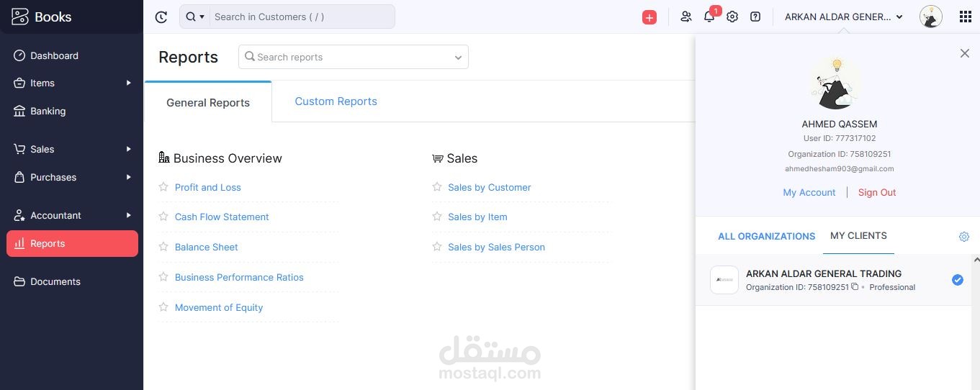Click the user avatar in top bar
The width and height of the screenshot is (980, 390).
[x=931, y=17]
